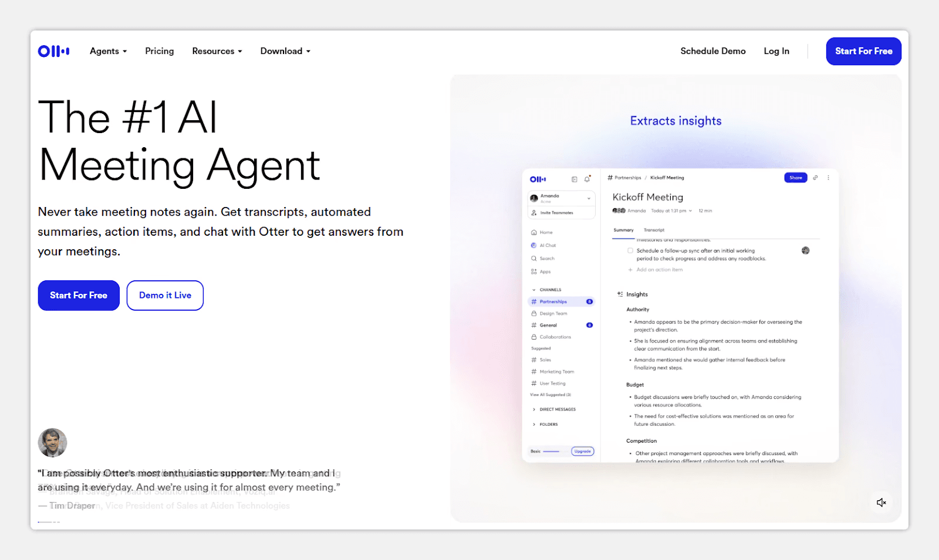Collapse the sidebar using the panel icon
This screenshot has height=560, width=939.
point(575,179)
